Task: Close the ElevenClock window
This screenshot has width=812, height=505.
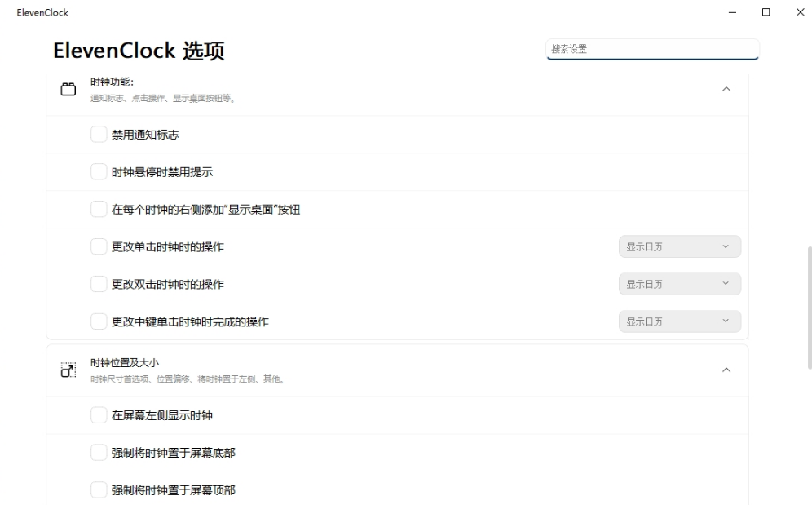Action: tap(800, 12)
